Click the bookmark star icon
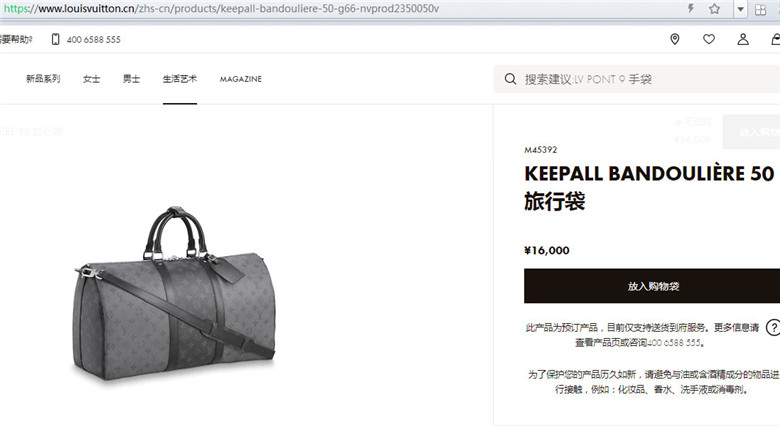This screenshot has width=780, height=426. [715, 8]
